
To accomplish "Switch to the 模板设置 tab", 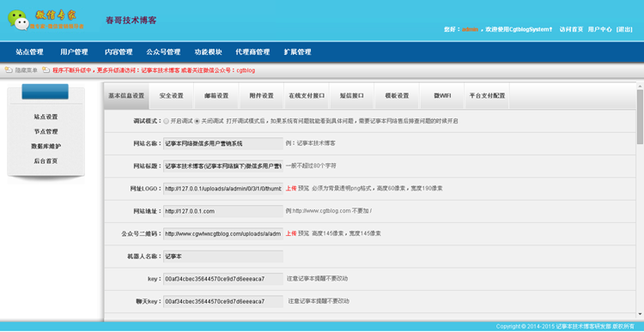I will (x=397, y=95).
